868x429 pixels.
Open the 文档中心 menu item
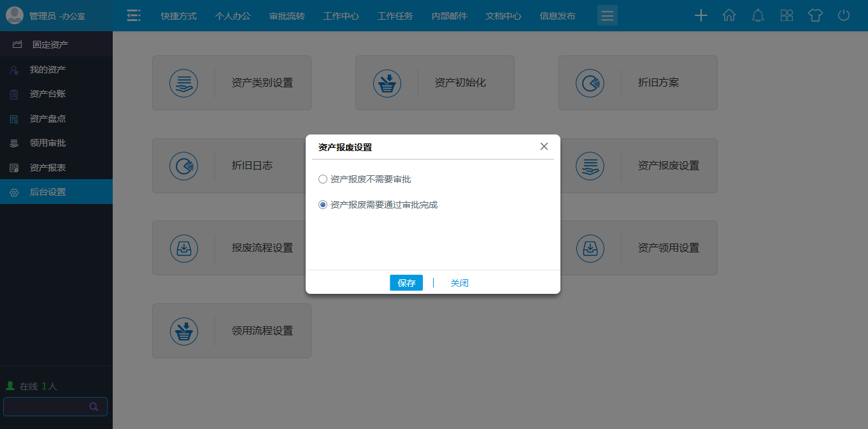tap(503, 15)
